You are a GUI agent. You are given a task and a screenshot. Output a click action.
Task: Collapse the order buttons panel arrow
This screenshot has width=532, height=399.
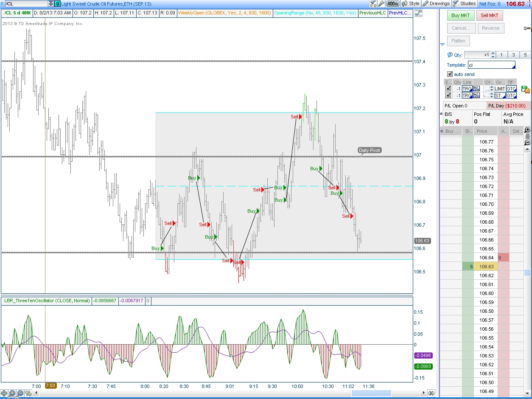(442, 45)
